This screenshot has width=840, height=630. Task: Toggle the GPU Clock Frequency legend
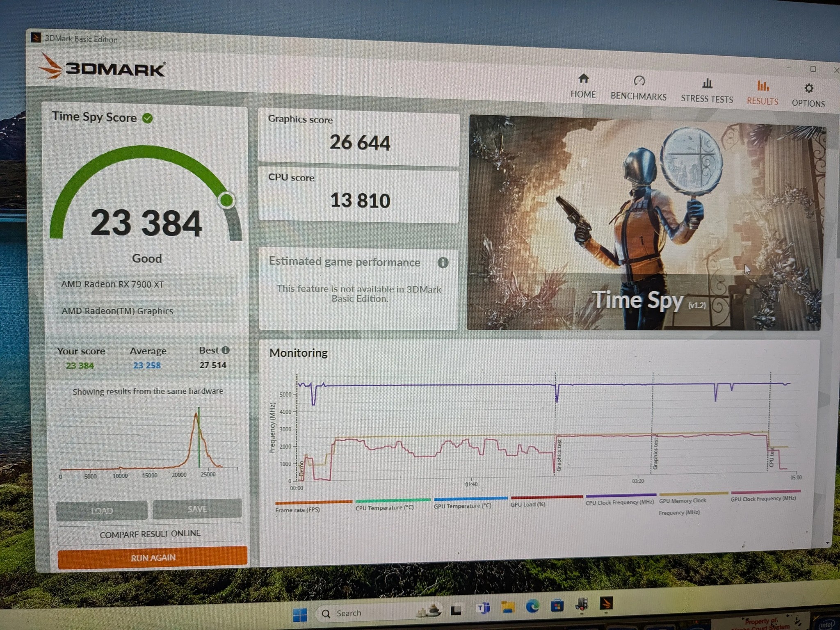[x=765, y=495]
